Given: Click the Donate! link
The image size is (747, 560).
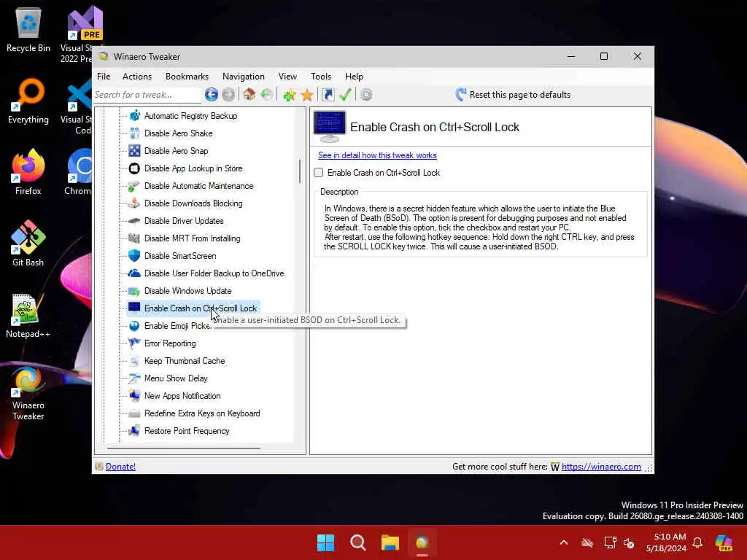Looking at the screenshot, I should coord(120,467).
